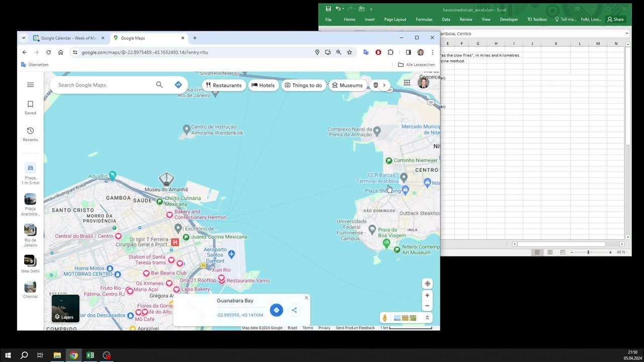The image size is (644, 362).
Task: Switch to the Google Calendar tab
Action: [68, 38]
